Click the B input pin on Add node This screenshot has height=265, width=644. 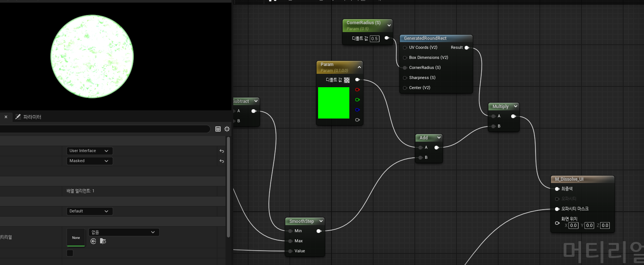(420, 158)
